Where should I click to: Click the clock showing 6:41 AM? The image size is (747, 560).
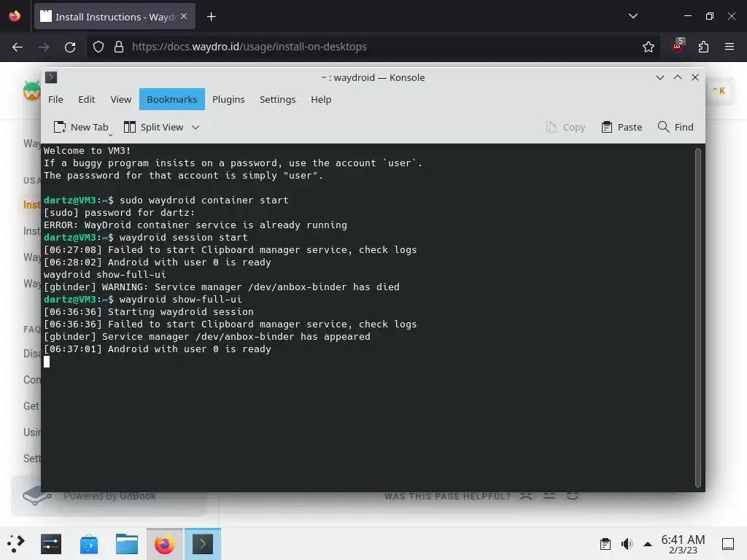click(683, 544)
